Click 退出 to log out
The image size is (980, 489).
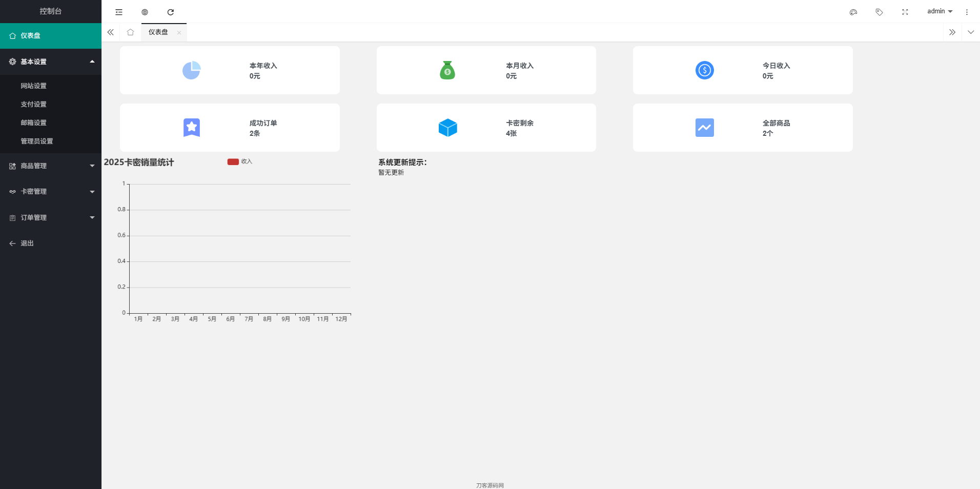[27, 243]
